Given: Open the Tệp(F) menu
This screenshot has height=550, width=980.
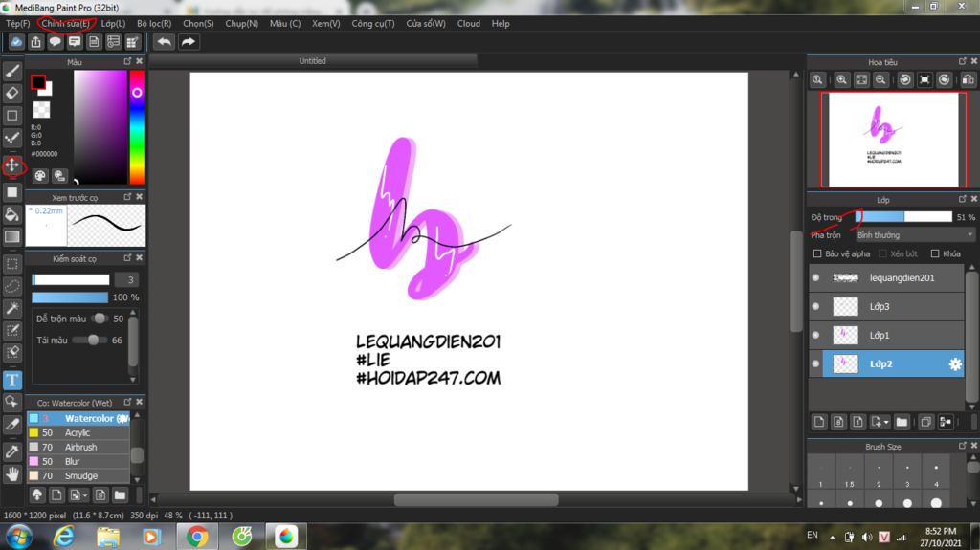Looking at the screenshot, I should click(17, 23).
